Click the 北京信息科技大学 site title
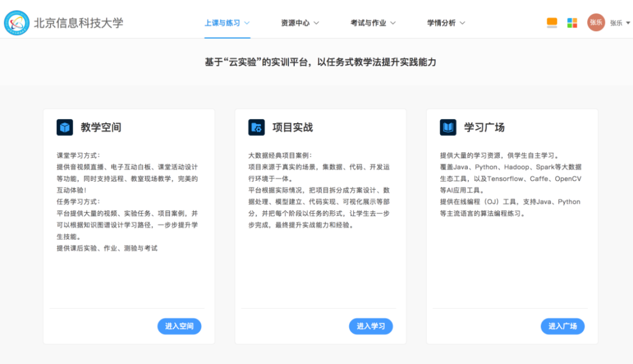This screenshot has height=364, width=633. (79, 23)
